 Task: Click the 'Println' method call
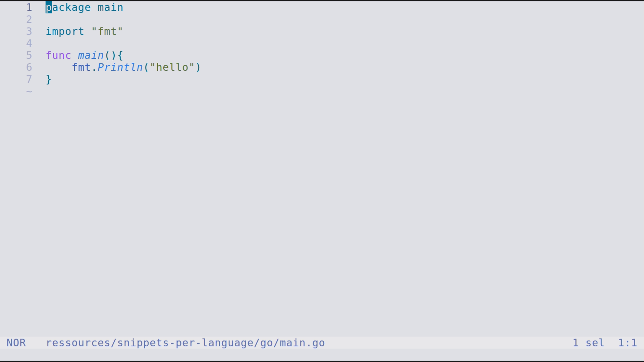[x=120, y=67]
